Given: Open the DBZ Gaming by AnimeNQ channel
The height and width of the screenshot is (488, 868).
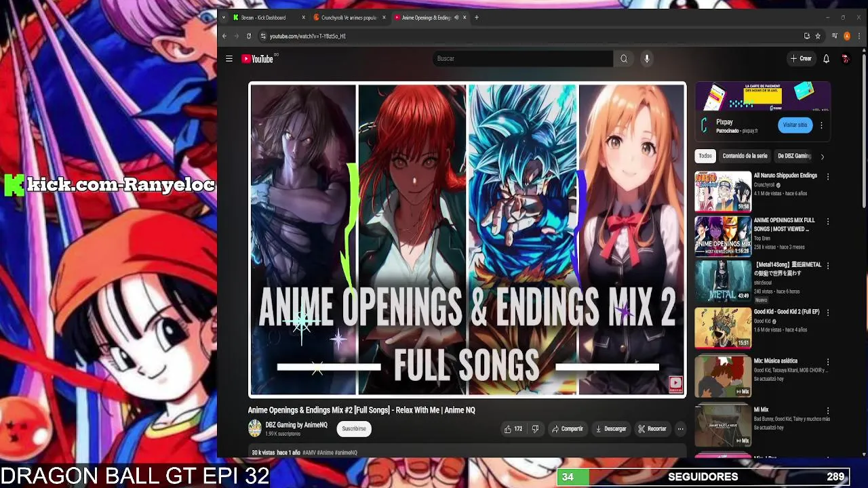Looking at the screenshot, I should tap(296, 425).
